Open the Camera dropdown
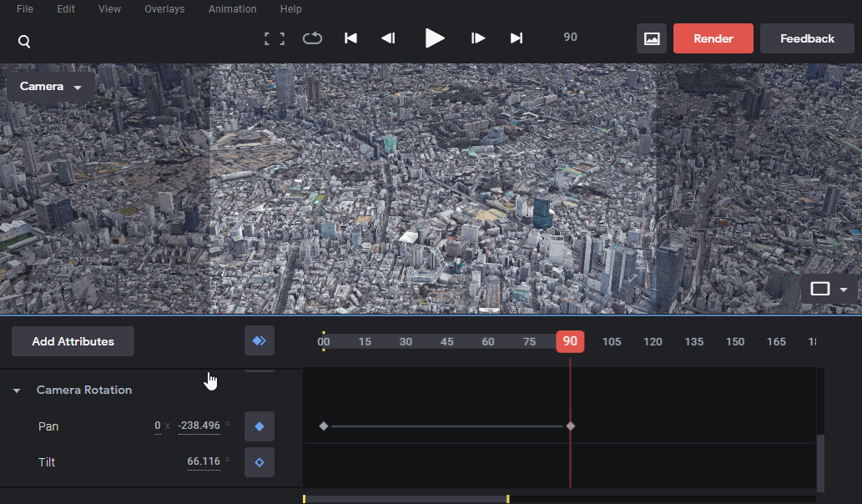The height and width of the screenshot is (504, 862). click(51, 87)
